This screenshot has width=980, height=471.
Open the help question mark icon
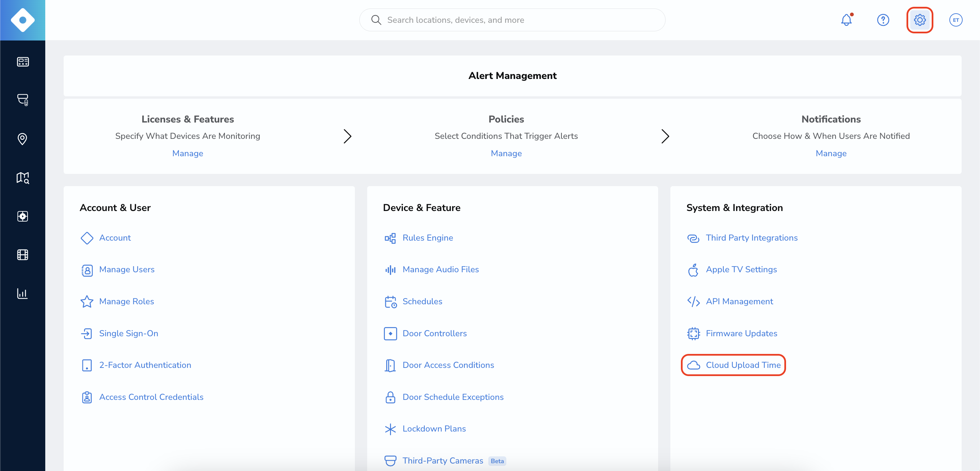click(x=883, y=20)
